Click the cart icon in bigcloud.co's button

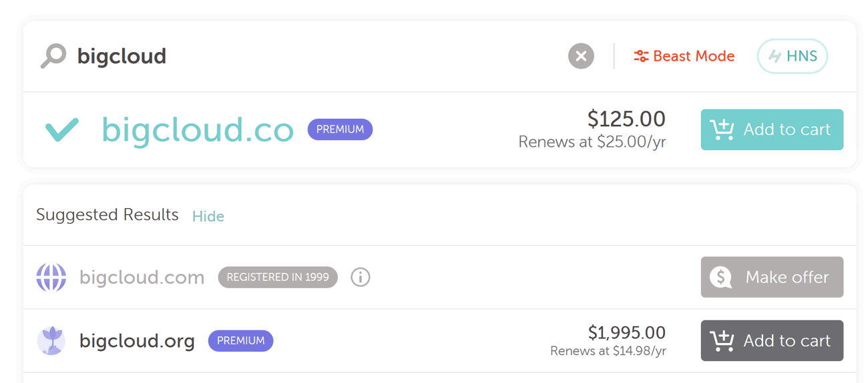(722, 129)
